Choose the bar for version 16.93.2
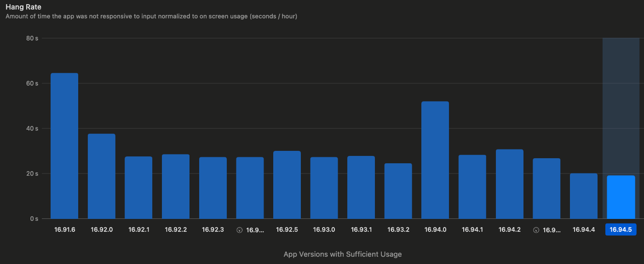This screenshot has height=264, width=644. pos(398,191)
